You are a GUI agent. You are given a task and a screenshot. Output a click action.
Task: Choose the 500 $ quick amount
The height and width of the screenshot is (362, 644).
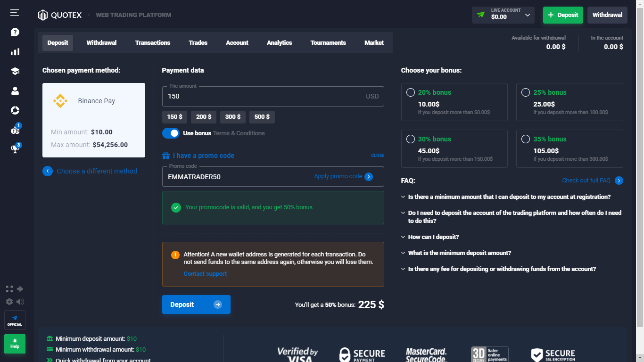tap(262, 117)
